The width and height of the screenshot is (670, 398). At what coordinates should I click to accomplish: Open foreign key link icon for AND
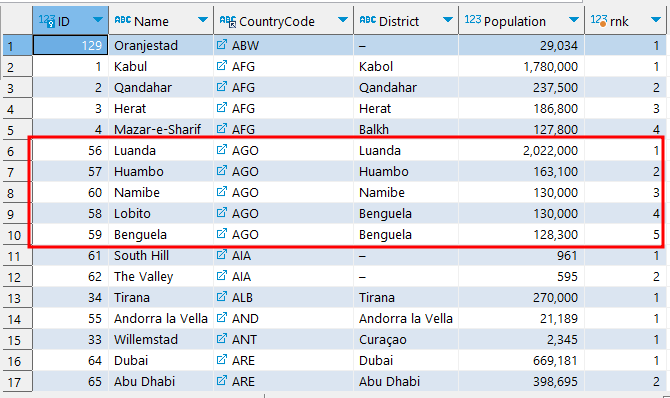[222, 318]
